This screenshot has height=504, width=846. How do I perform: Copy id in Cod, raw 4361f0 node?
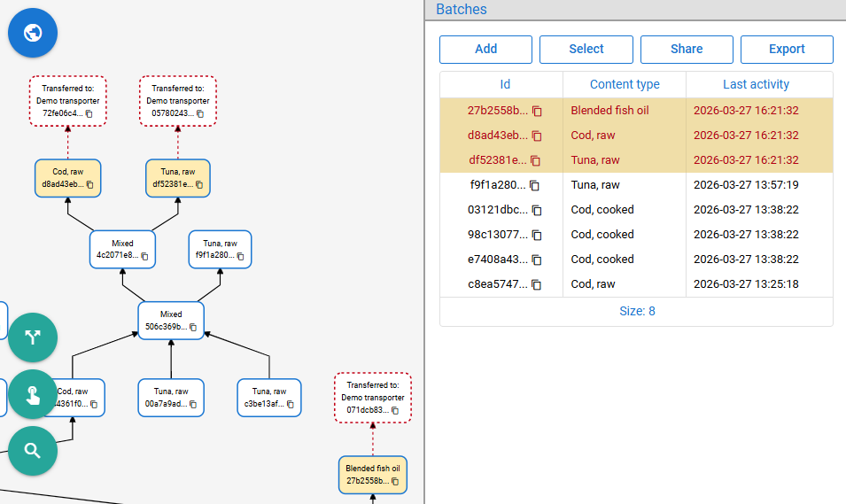click(94, 404)
